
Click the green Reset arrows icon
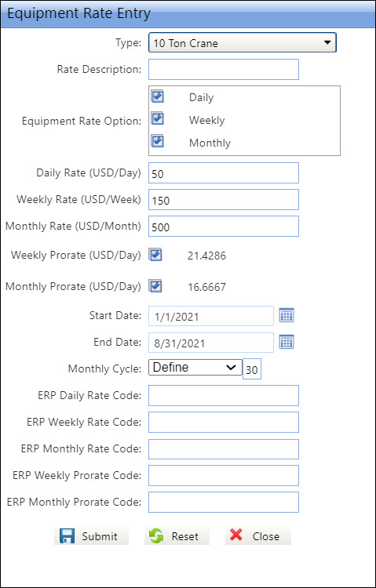156,536
